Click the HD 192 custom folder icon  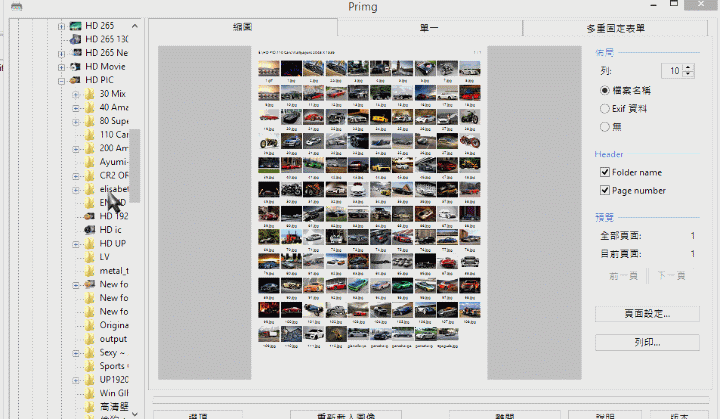pos(90,216)
